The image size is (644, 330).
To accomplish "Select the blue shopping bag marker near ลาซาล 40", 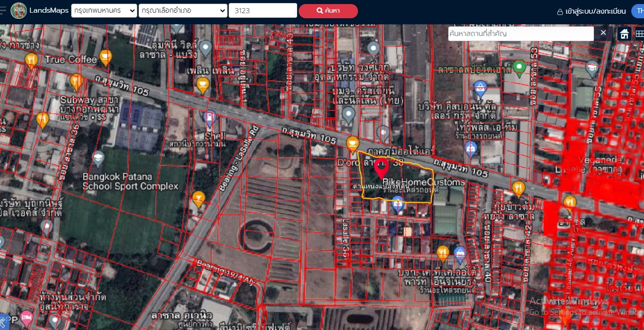I will [x=460, y=254].
